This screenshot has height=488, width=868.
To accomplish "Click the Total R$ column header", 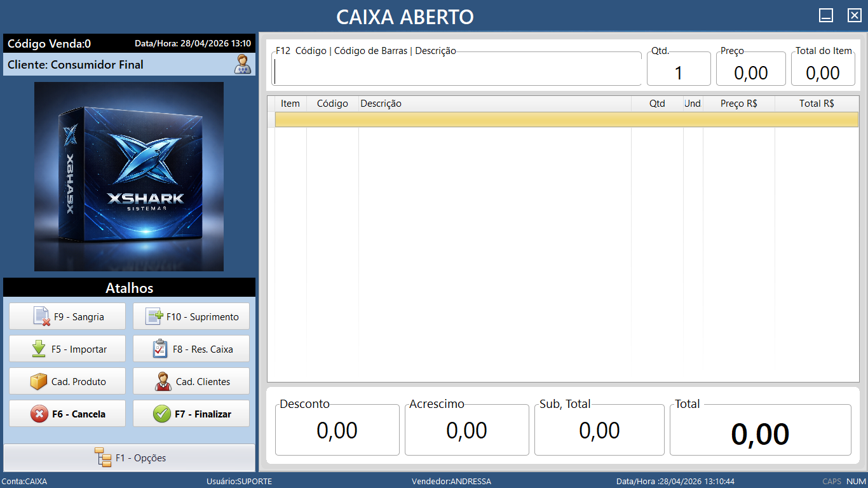I will tap(817, 104).
